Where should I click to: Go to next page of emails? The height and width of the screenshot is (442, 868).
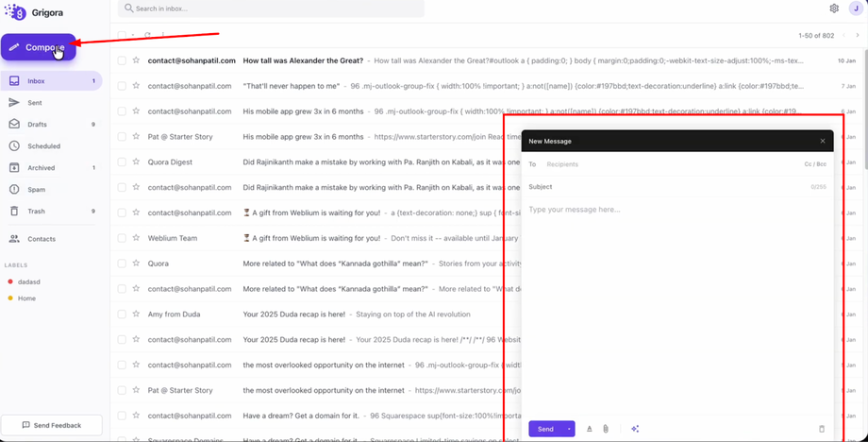coord(858,36)
